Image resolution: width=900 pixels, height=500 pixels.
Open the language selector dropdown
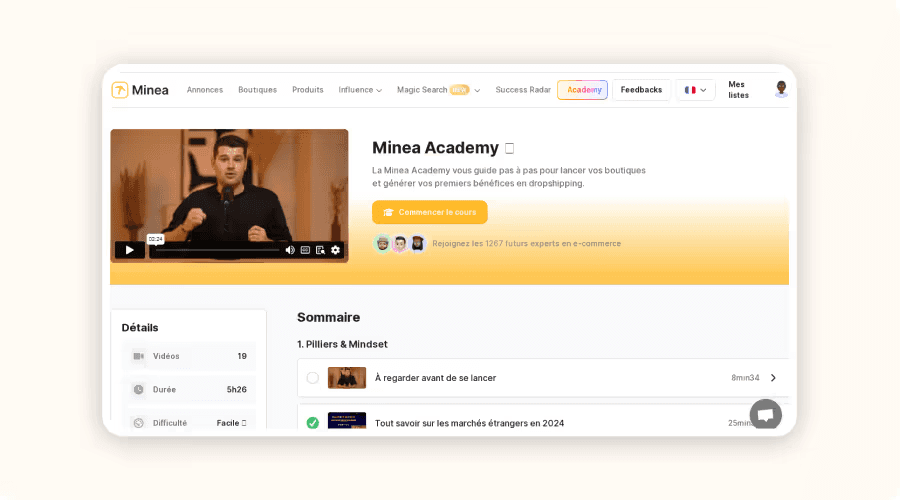coord(695,90)
